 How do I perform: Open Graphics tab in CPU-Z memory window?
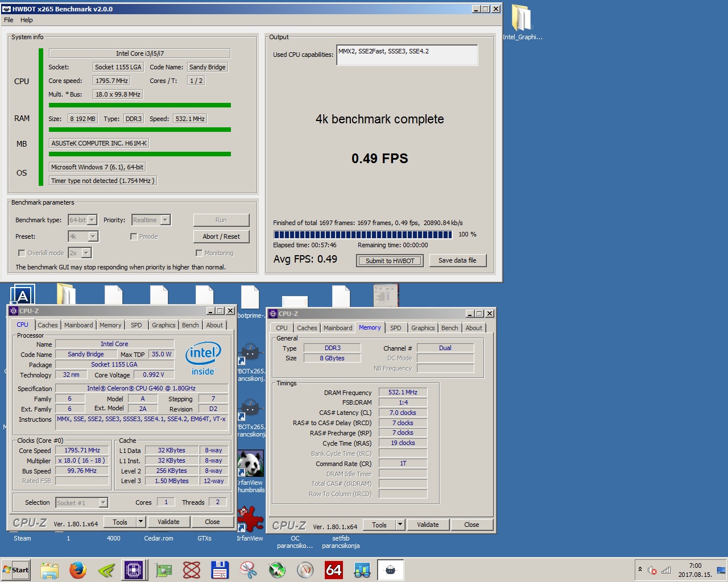point(423,328)
